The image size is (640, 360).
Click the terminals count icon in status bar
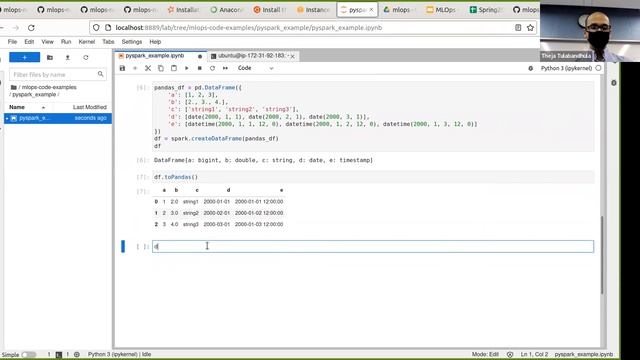click(x=59, y=355)
